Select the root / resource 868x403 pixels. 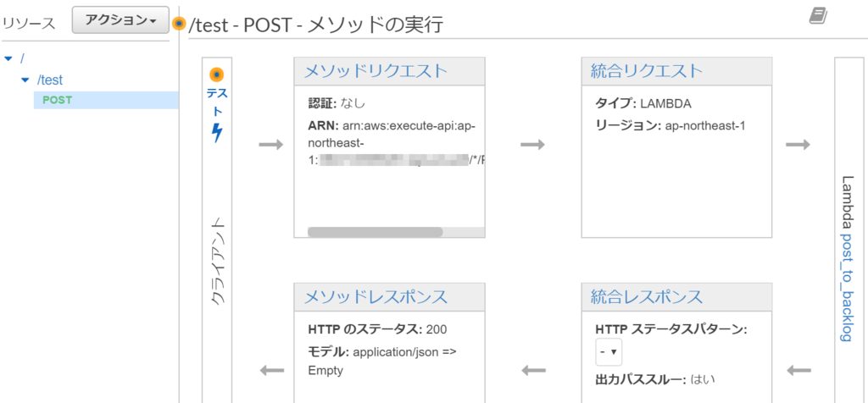(x=21, y=58)
